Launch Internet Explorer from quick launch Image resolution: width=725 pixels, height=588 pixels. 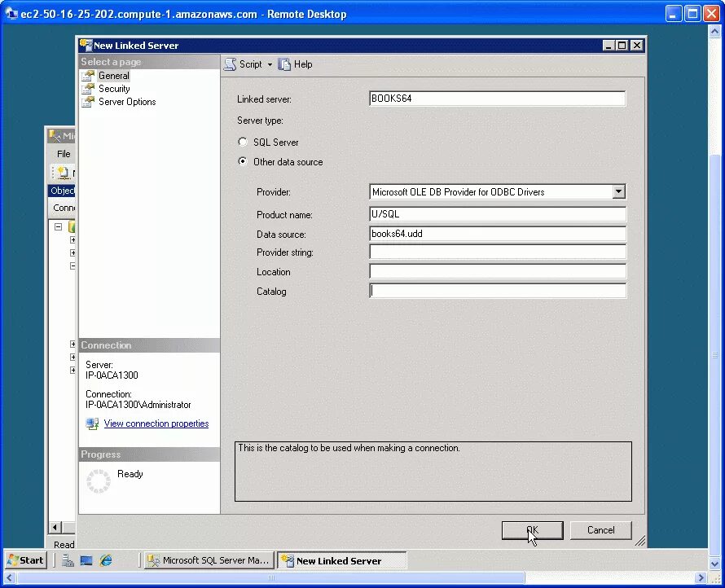pyautogui.click(x=106, y=560)
